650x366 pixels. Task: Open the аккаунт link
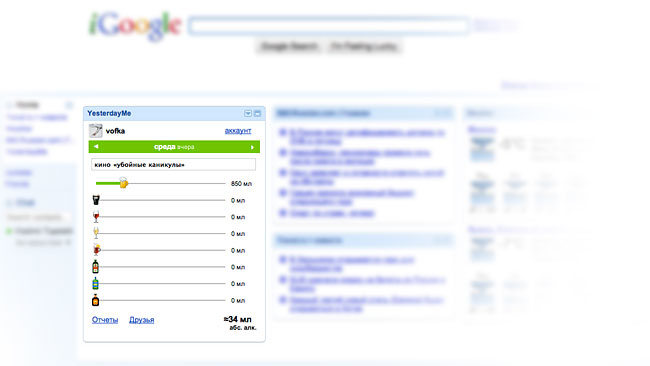pos(238,131)
